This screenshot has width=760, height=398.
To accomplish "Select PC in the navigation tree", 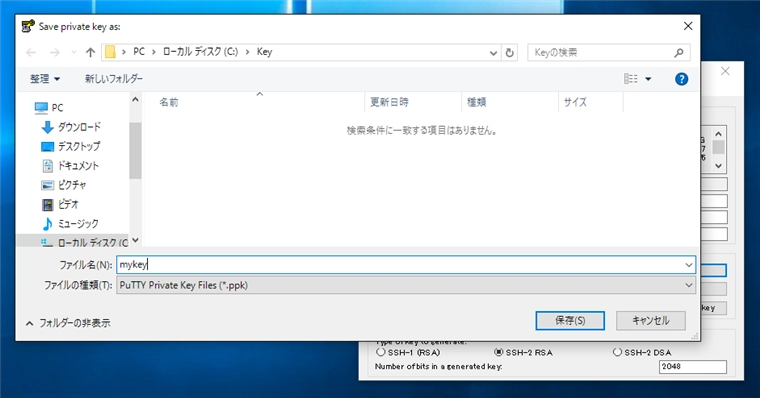I will pyautogui.click(x=49, y=108).
